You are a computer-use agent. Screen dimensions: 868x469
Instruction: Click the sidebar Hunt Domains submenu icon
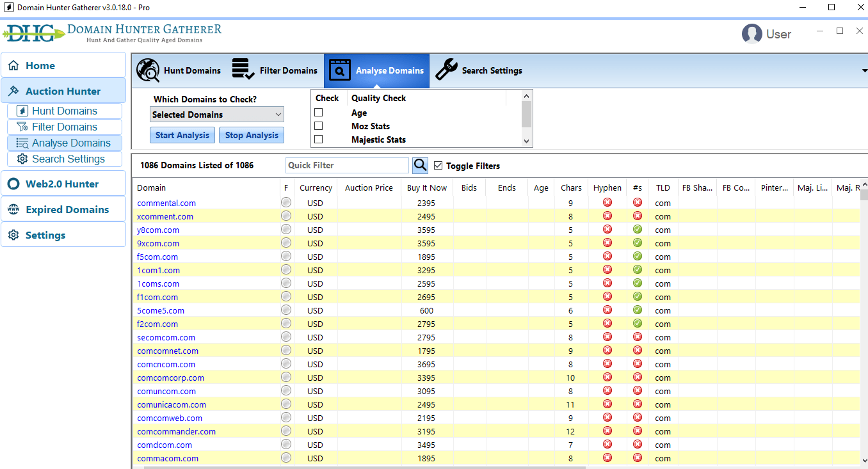tap(22, 111)
